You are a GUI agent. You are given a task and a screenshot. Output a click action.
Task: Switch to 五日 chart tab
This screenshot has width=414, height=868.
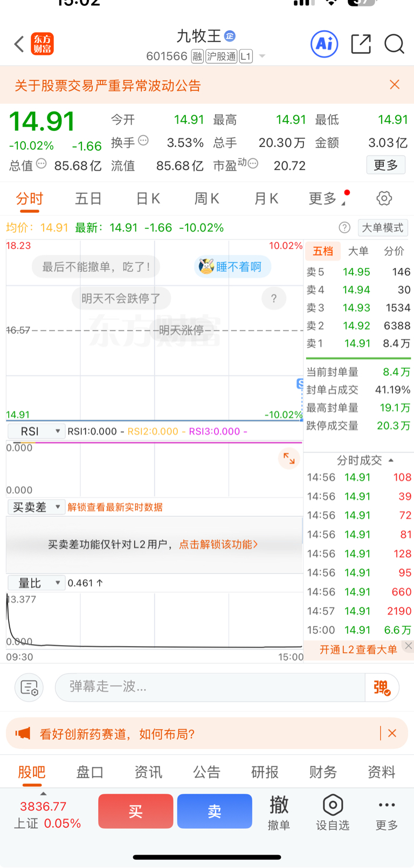click(88, 199)
